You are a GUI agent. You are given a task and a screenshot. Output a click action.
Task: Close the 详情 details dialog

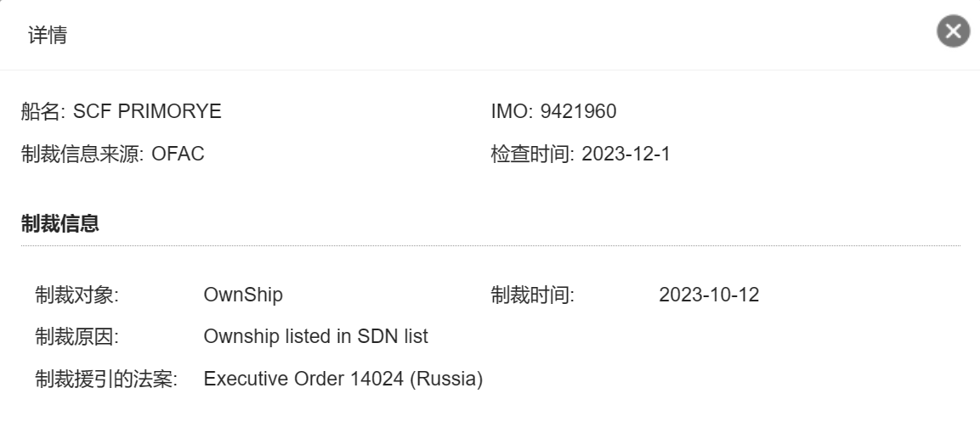[x=953, y=31]
